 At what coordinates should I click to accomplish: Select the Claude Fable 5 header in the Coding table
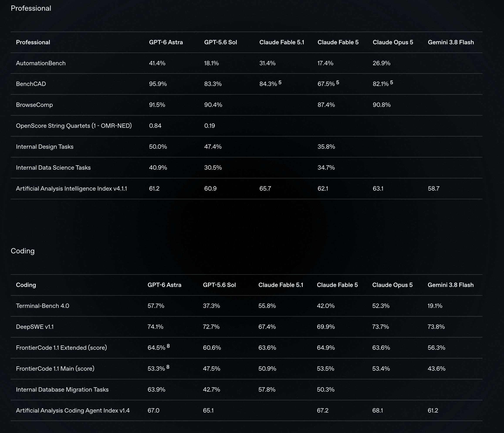pos(337,285)
